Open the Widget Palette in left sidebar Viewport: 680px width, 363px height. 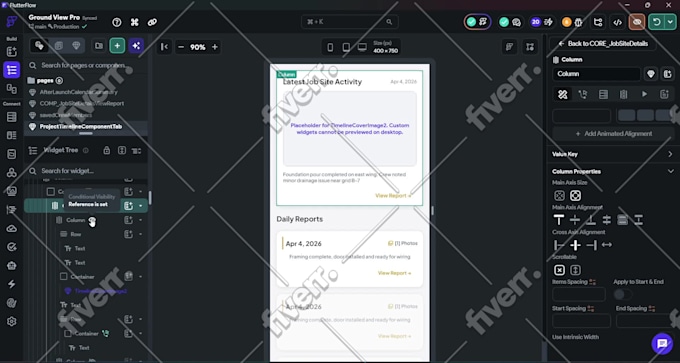(x=12, y=52)
